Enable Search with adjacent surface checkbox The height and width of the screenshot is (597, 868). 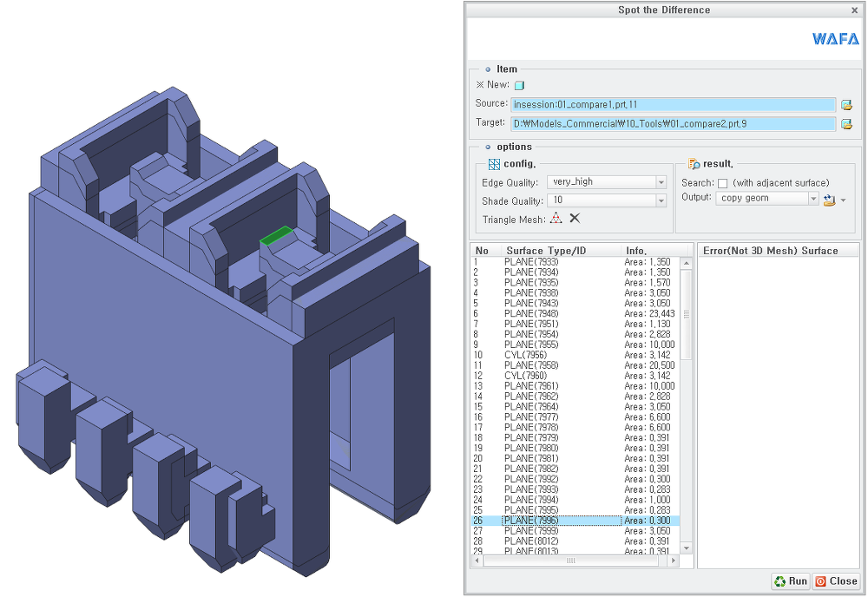click(722, 183)
